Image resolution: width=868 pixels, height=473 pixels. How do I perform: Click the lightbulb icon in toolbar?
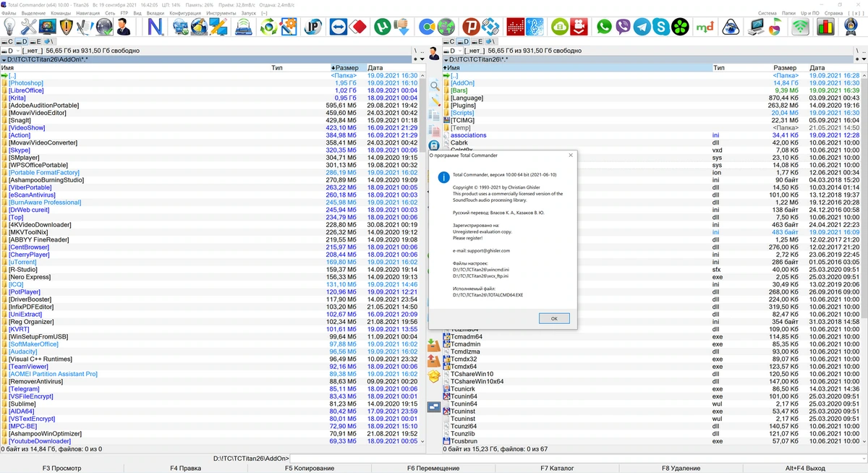point(10,27)
